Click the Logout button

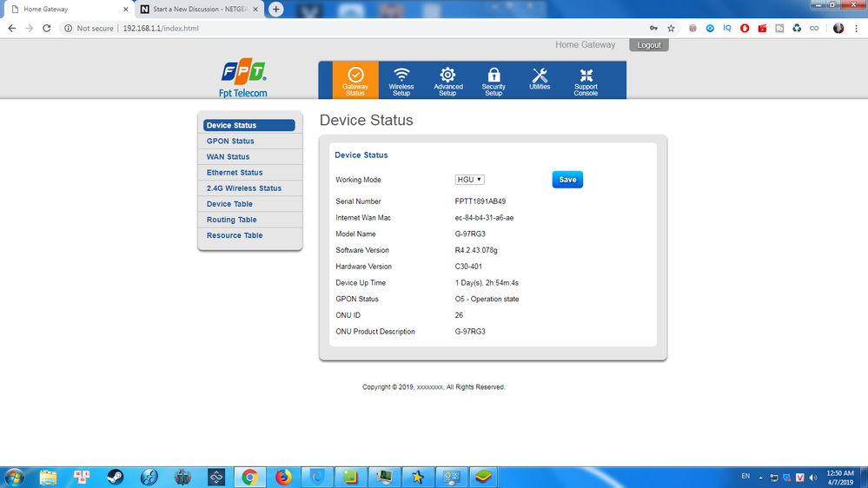649,45
